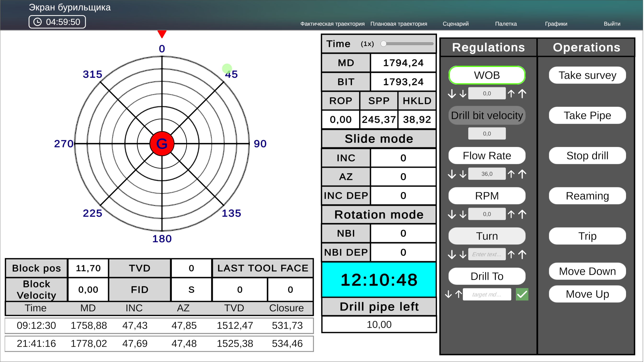Click the large down arrow for Flow Rate

(x=452, y=174)
